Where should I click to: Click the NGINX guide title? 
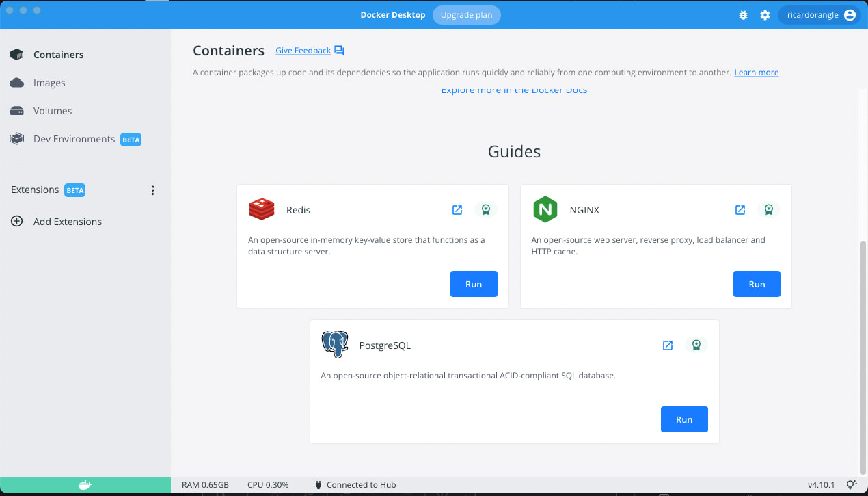pyautogui.click(x=584, y=210)
